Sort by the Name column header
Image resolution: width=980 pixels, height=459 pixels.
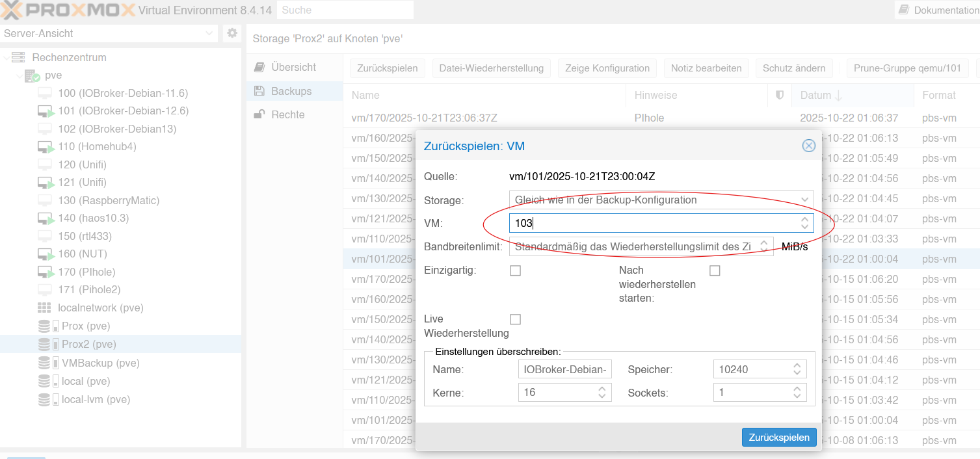point(485,95)
